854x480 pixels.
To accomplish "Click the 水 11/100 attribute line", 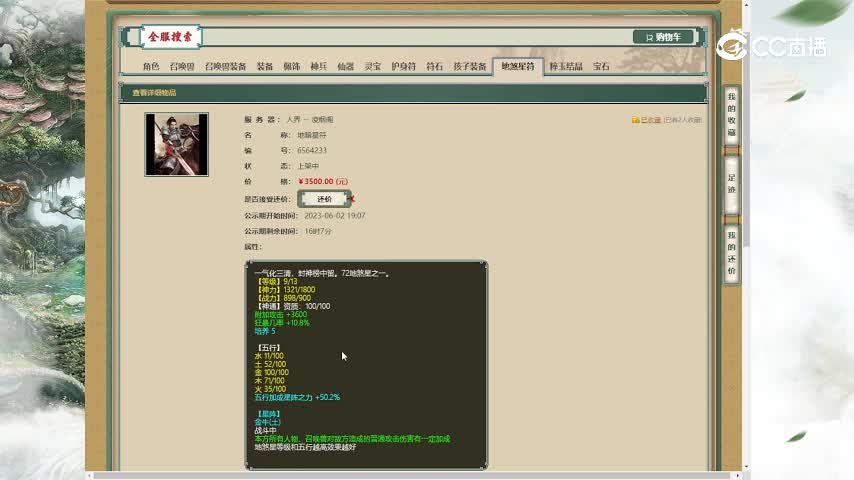I will (269, 356).
